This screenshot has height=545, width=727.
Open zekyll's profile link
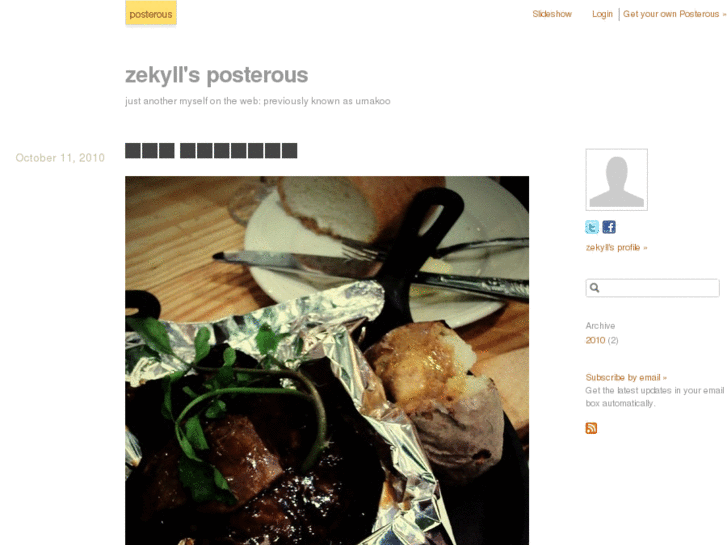pos(616,247)
